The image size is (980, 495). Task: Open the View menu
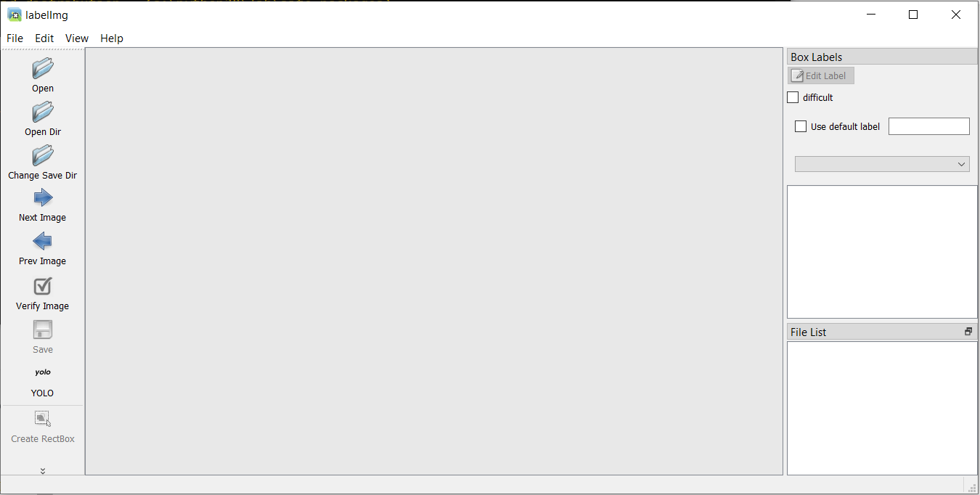(x=77, y=38)
